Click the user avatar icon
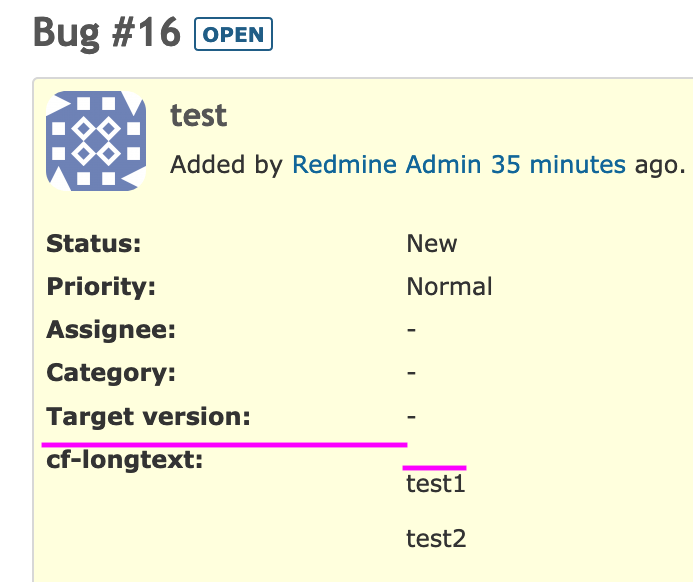The height and width of the screenshot is (582, 693). pos(96,141)
